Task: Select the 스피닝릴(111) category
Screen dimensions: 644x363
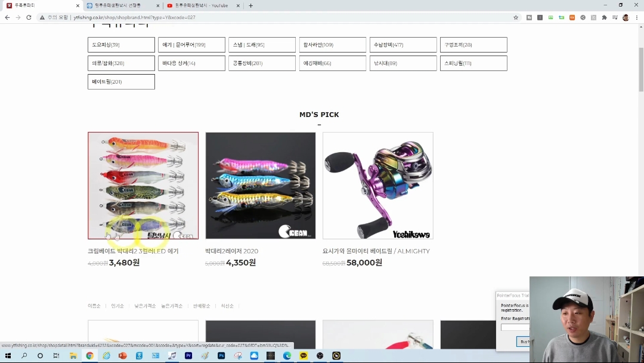Action: point(473,63)
